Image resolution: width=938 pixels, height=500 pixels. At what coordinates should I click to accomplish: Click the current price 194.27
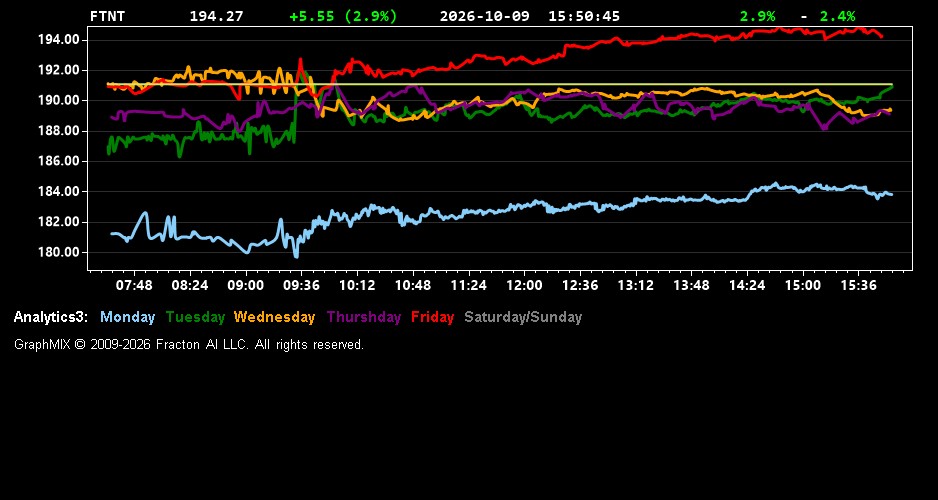click(217, 16)
